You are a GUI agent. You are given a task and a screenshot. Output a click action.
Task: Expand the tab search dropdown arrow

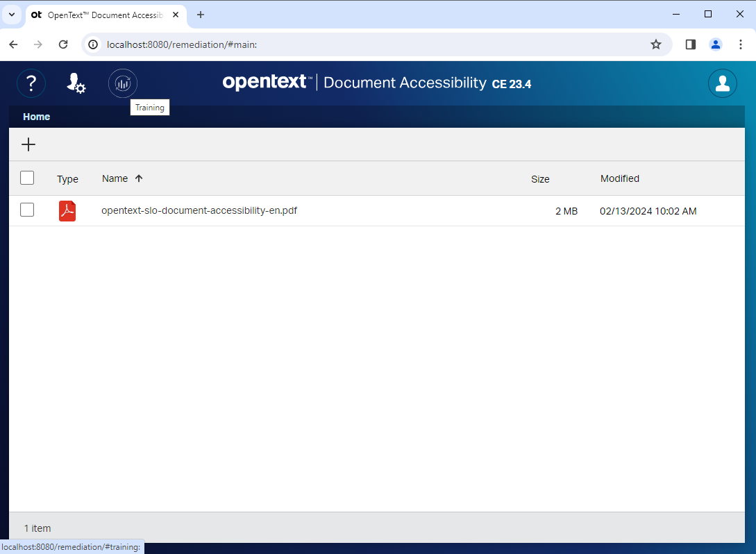point(12,14)
